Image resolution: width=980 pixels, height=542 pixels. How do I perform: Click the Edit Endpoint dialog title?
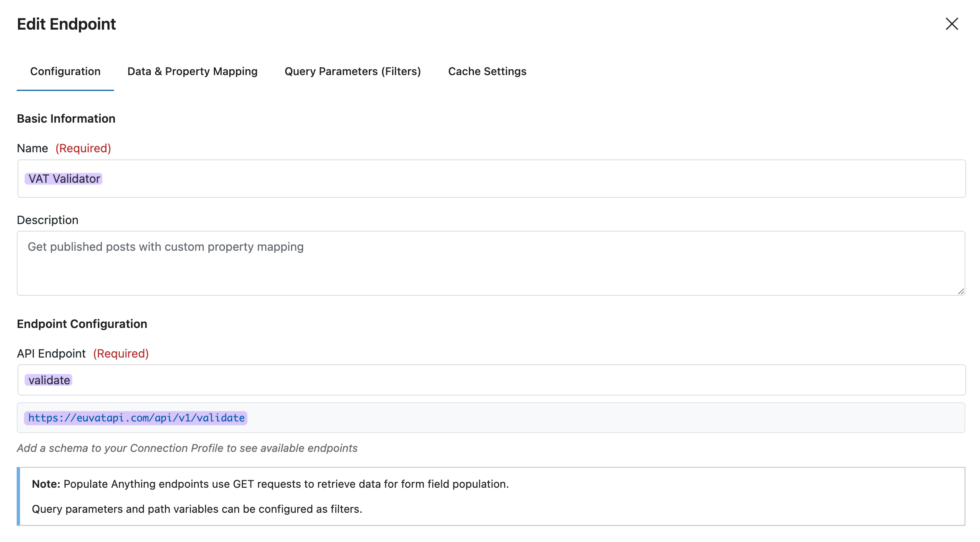pyautogui.click(x=66, y=24)
